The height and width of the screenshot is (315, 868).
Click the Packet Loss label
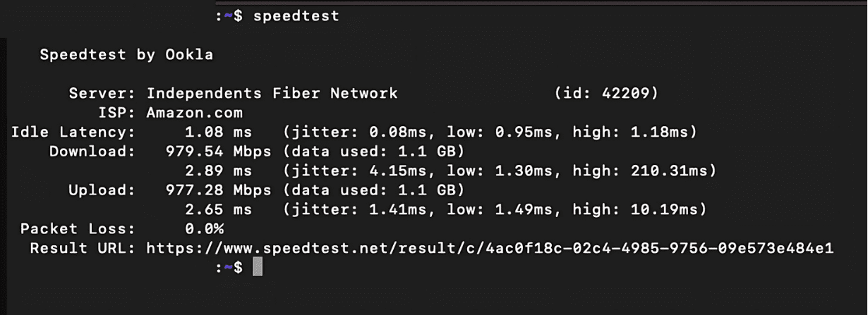(x=78, y=229)
